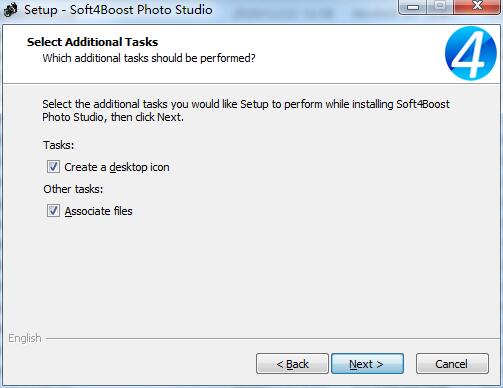Click the instruction paragraph mentioning Photo Studio
The height and width of the screenshot is (388, 503).
pyautogui.click(x=246, y=111)
